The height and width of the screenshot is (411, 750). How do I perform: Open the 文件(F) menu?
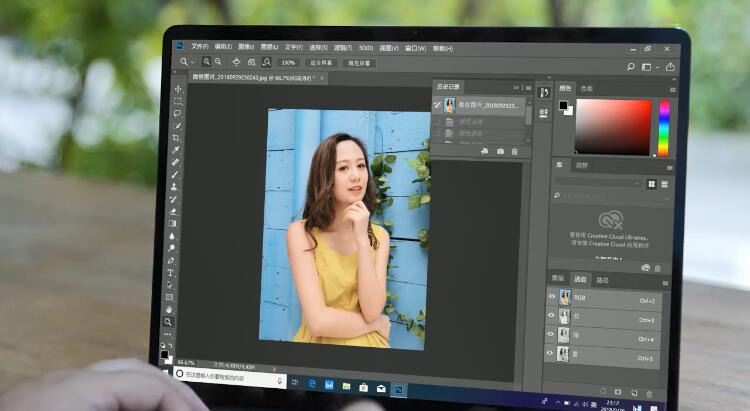point(200,46)
